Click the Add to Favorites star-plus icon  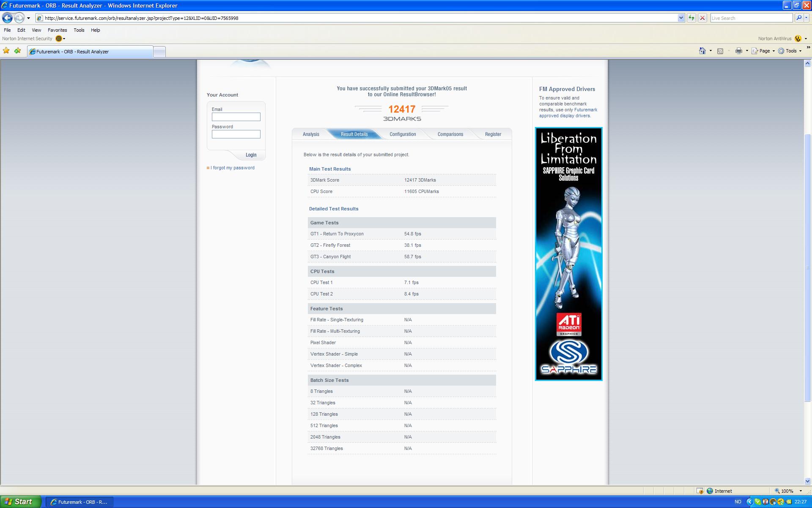point(18,51)
